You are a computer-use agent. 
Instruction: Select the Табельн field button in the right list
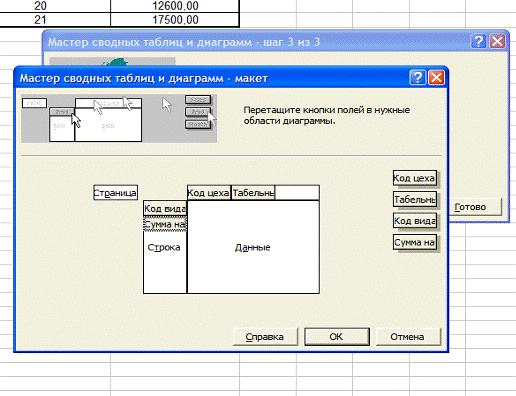[415, 200]
